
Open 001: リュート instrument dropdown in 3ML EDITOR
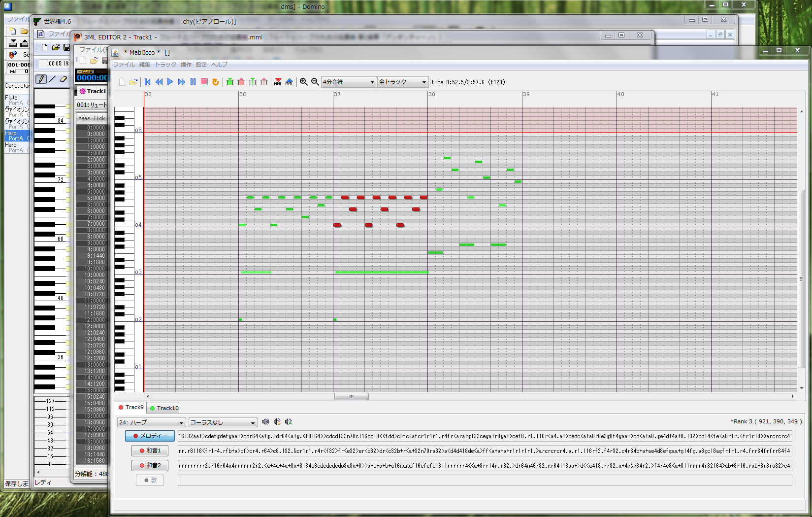point(92,104)
